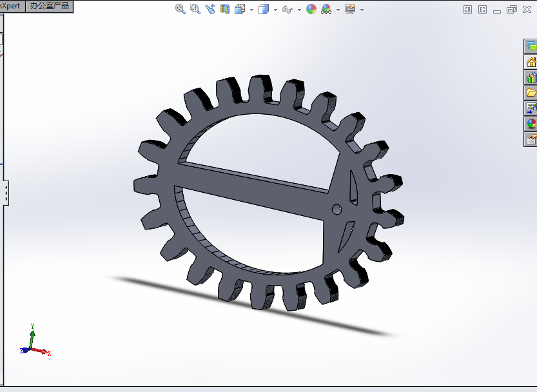The height and width of the screenshot is (392, 537).
Task: Click the Zoom to Fit icon
Action: [180, 9]
